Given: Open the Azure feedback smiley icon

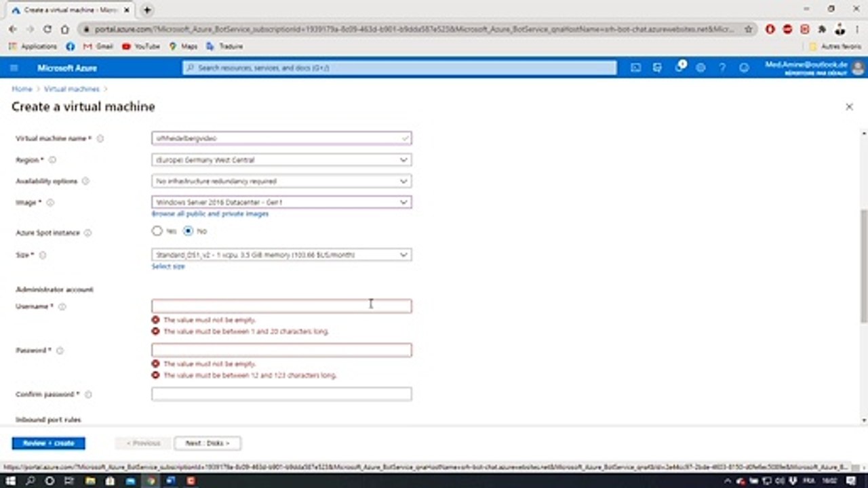Looking at the screenshot, I should (744, 68).
